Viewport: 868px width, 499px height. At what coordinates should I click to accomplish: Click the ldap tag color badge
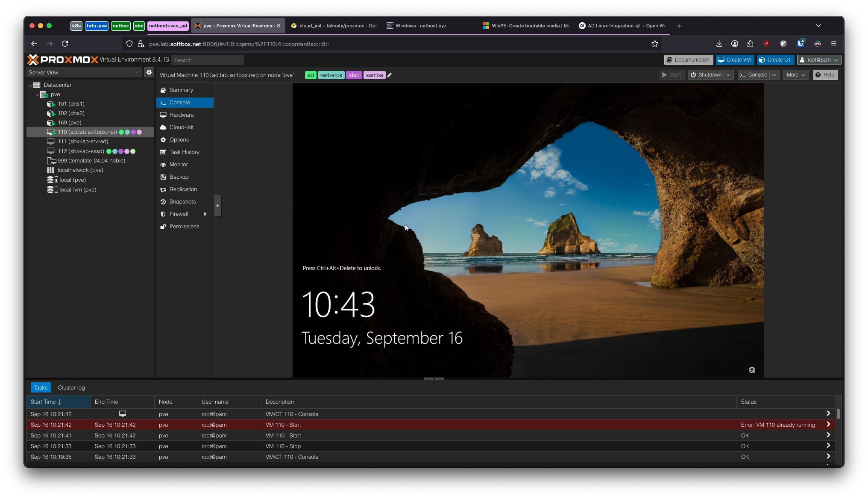(x=354, y=75)
